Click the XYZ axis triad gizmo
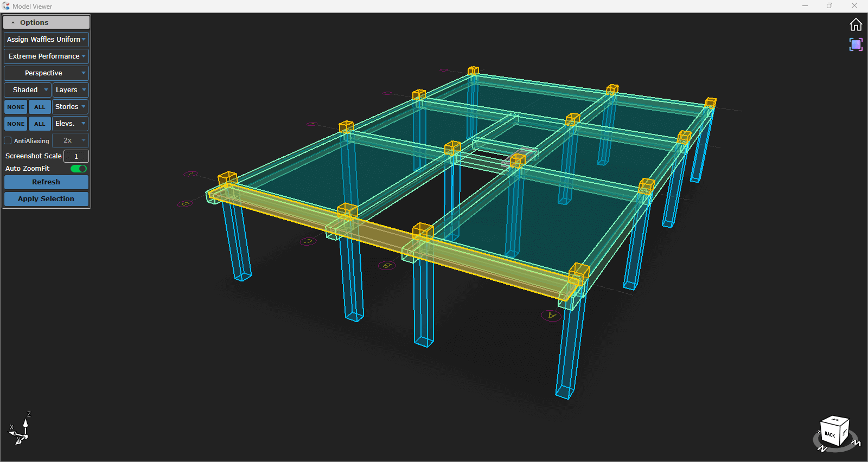This screenshot has height=462, width=868. pyautogui.click(x=20, y=430)
